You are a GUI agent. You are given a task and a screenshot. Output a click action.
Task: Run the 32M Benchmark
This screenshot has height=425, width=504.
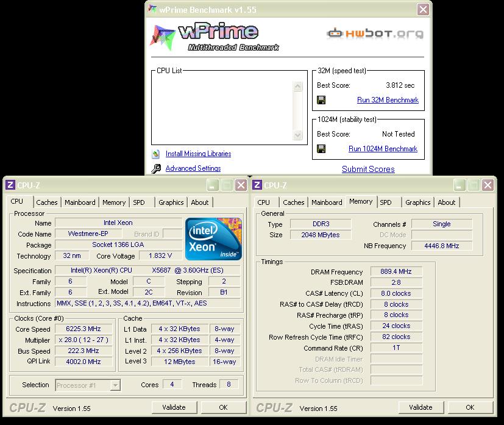(x=388, y=100)
